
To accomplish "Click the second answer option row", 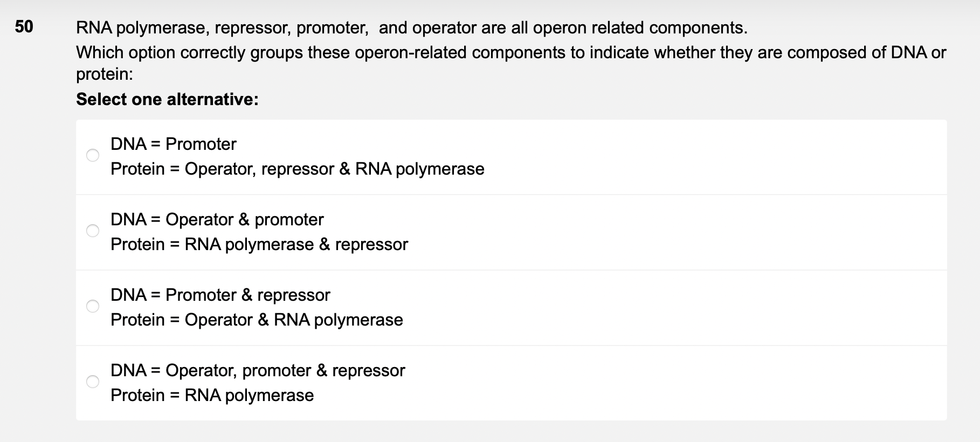I will click(485, 231).
